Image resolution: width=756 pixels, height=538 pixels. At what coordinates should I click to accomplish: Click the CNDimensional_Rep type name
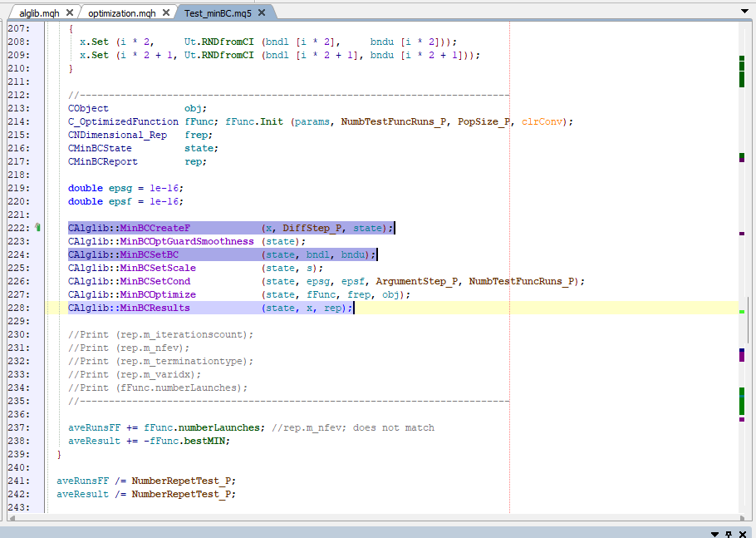117,135
